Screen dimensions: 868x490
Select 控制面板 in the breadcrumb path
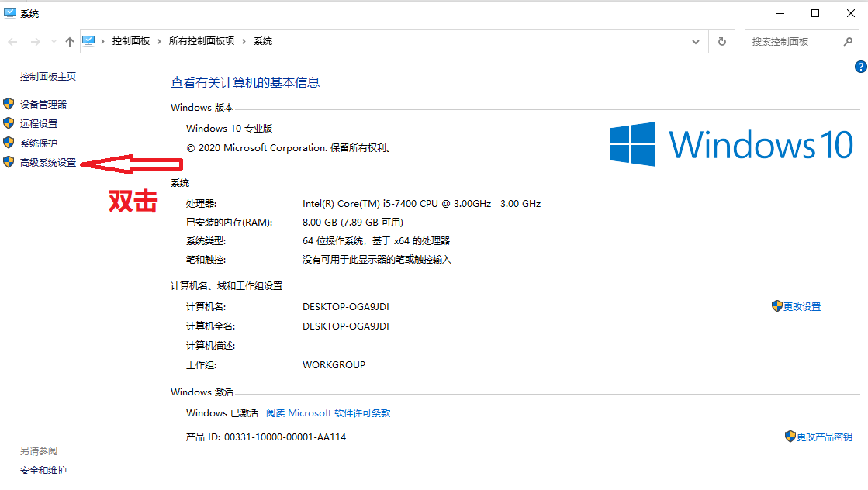pyautogui.click(x=131, y=41)
